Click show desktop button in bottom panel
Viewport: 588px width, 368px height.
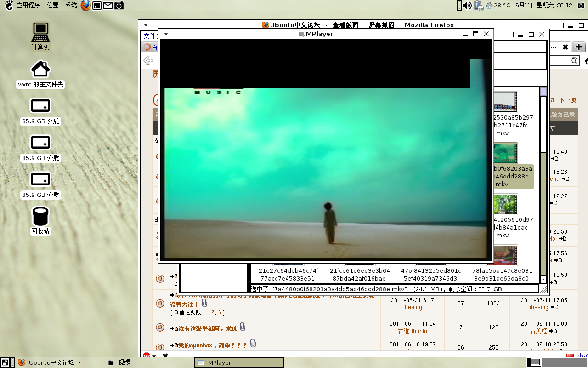tap(6, 362)
